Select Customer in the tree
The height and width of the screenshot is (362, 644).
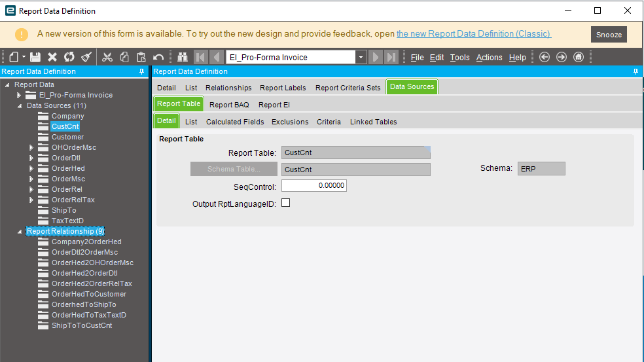pyautogui.click(x=68, y=137)
